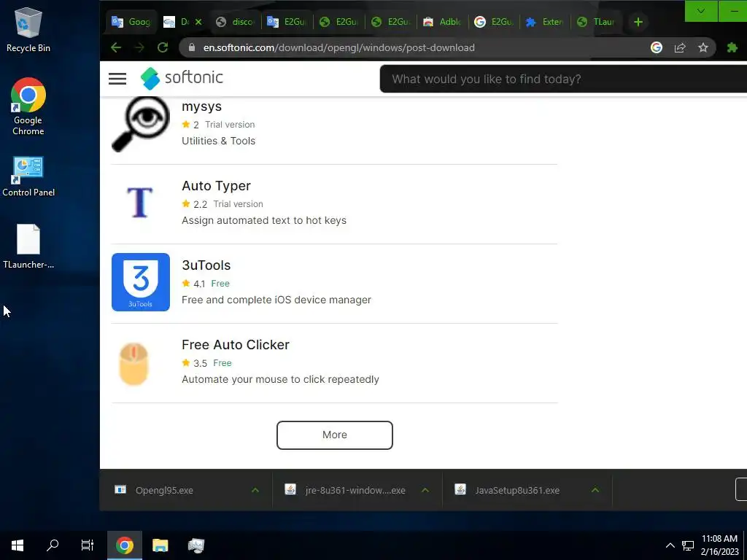Open the mysys app title link
The height and width of the screenshot is (560, 747).
[201, 106]
